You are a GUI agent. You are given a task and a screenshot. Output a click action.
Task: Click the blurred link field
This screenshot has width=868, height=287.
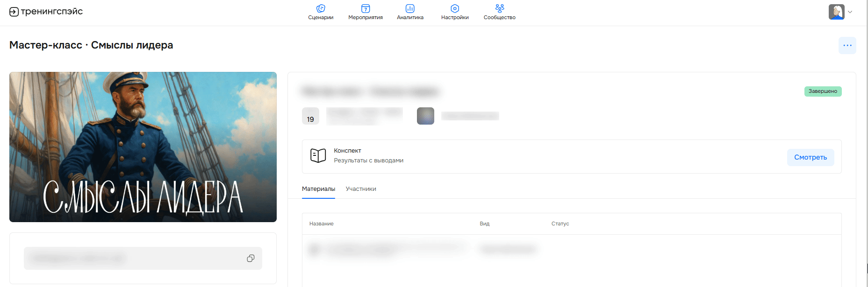[x=143, y=258]
